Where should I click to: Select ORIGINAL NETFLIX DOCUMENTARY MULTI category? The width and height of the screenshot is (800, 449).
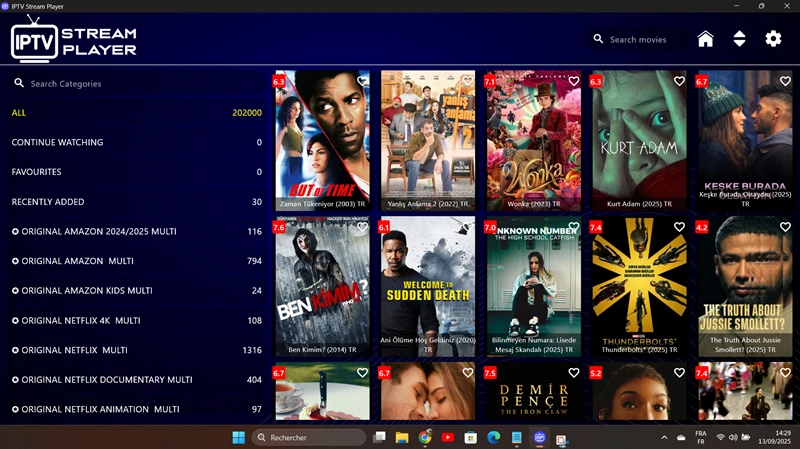[137, 380]
